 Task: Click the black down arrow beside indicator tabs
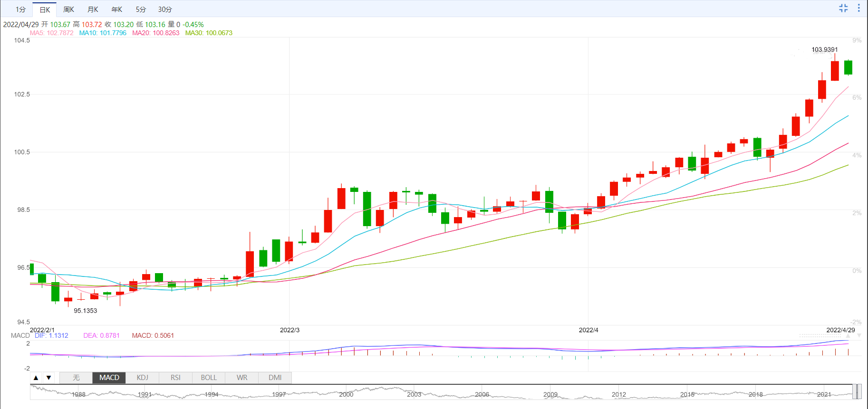[48, 378]
